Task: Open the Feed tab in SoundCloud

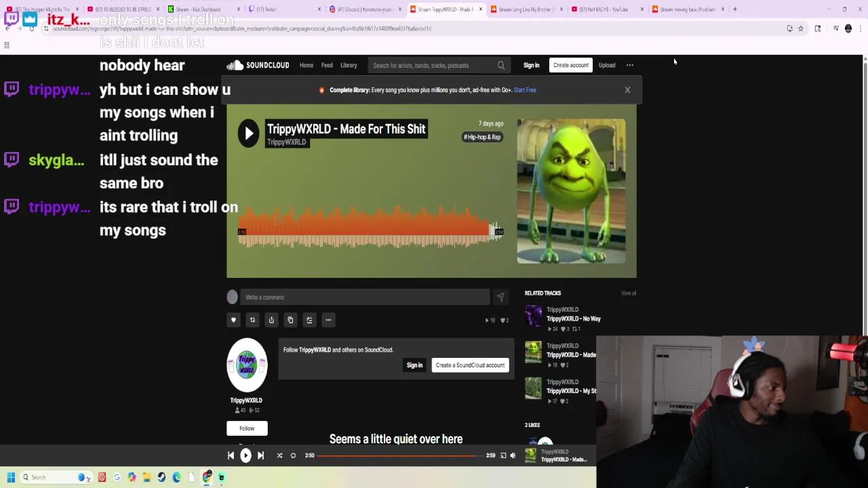Action: (x=327, y=65)
